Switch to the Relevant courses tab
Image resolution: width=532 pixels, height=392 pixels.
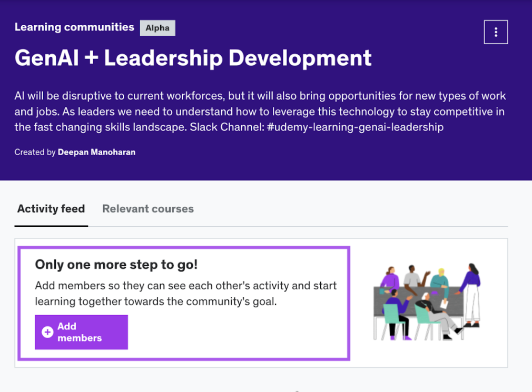(147, 209)
